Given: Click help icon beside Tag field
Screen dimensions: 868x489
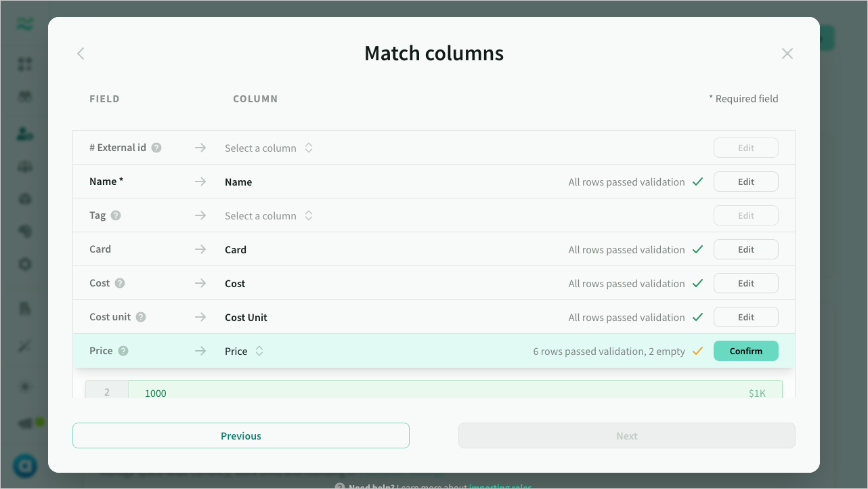Looking at the screenshot, I should (x=116, y=215).
